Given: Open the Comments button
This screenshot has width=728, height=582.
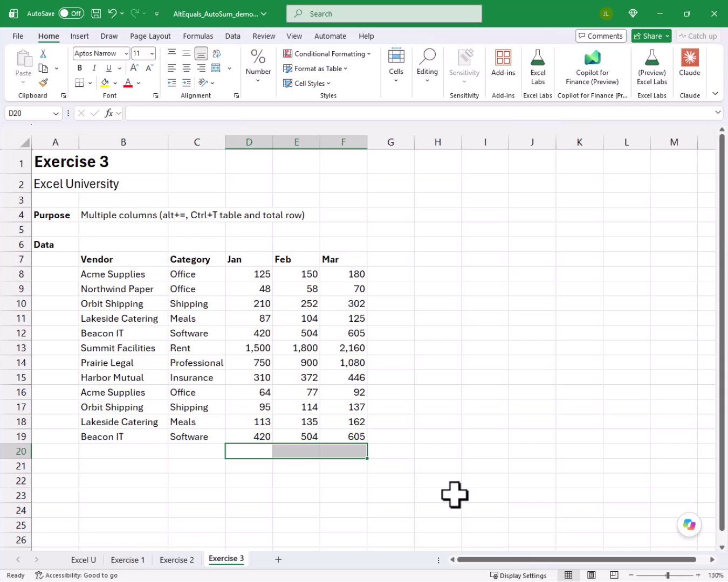Looking at the screenshot, I should (601, 36).
